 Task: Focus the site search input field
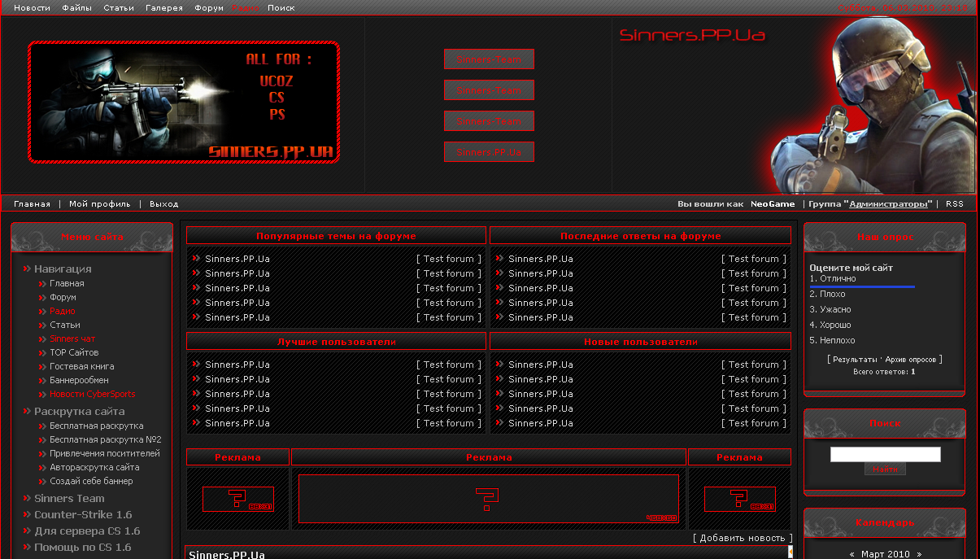pyautogui.click(x=885, y=454)
